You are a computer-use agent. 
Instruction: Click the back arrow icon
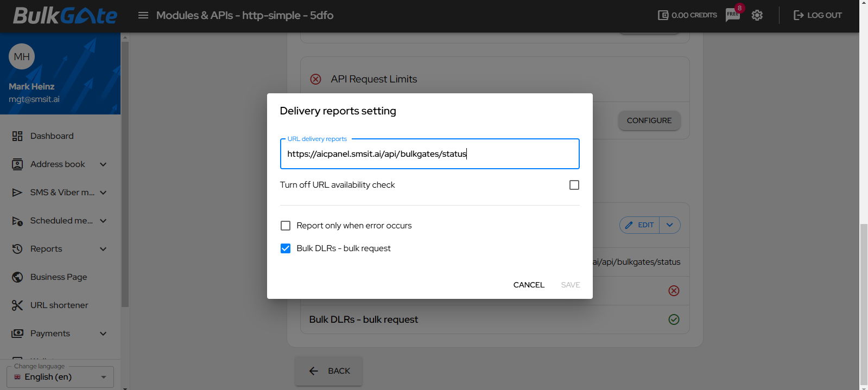tap(313, 371)
